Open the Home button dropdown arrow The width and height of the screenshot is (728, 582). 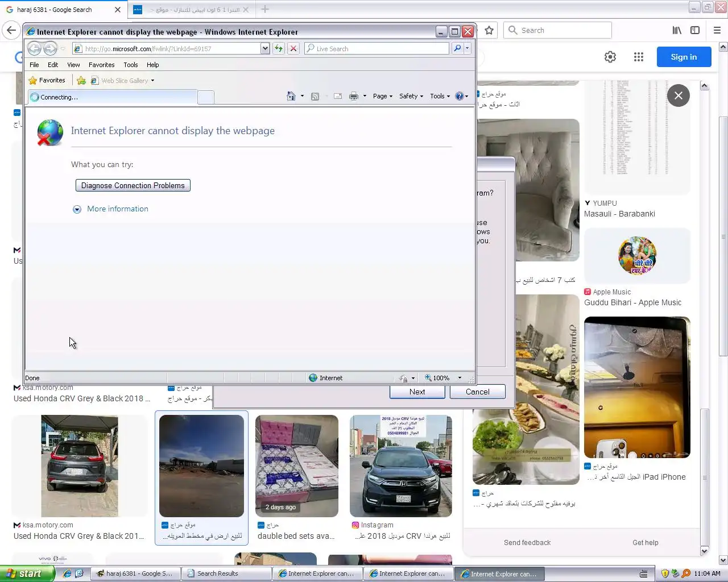[x=302, y=96]
